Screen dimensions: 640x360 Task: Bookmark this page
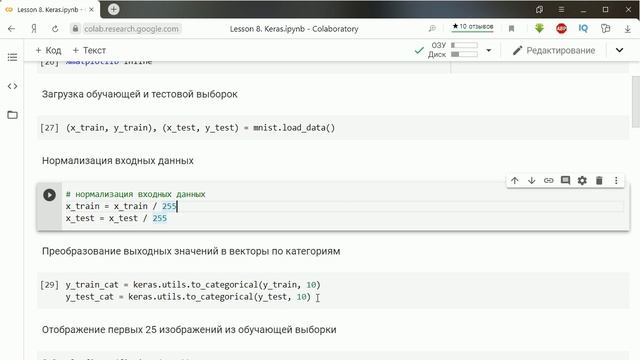pos(511,29)
